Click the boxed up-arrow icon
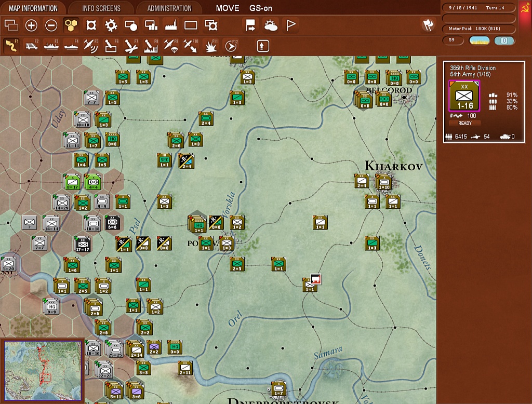532x404 pixels. click(262, 46)
